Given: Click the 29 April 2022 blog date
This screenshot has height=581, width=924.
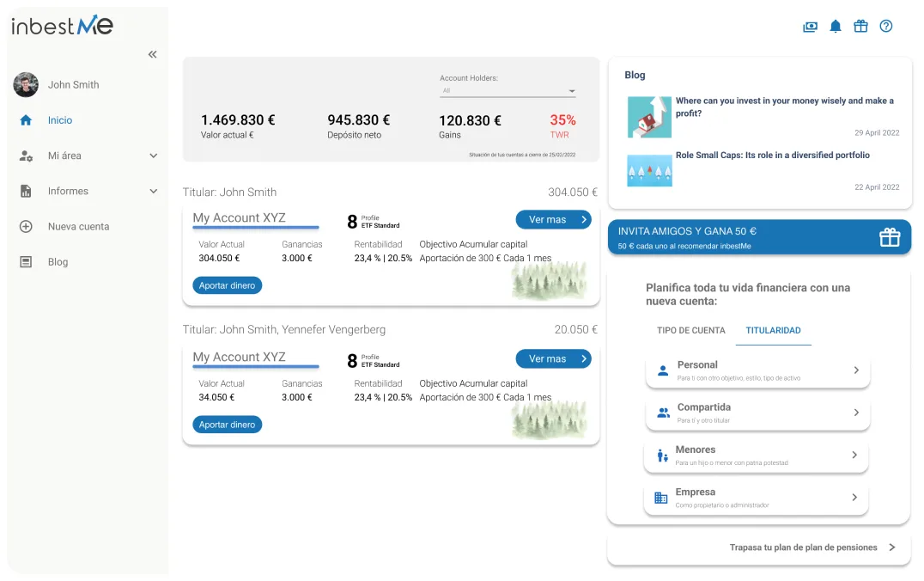Looking at the screenshot, I should (877, 132).
